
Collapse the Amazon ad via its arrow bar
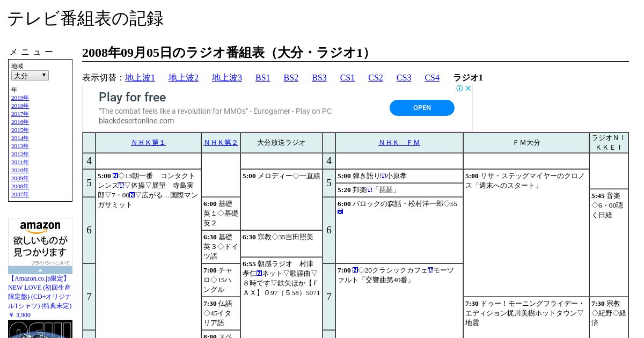(40, 270)
